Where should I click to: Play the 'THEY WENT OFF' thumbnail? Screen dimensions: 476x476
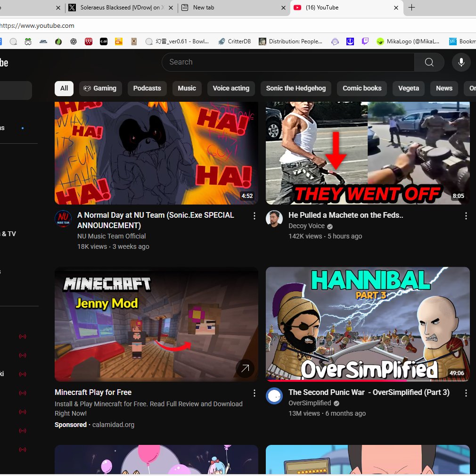point(368,153)
